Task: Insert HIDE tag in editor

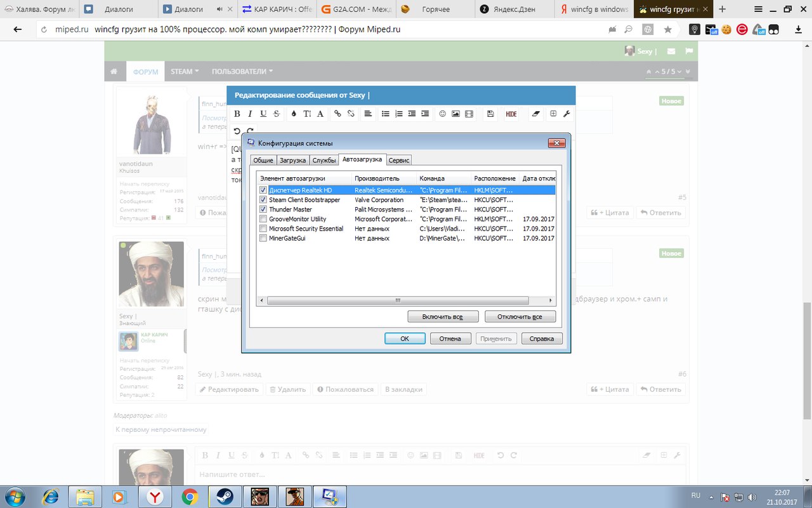Action: coord(511,114)
